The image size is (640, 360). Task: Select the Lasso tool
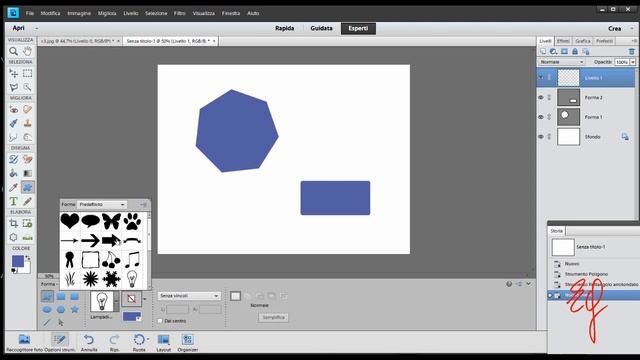pyautogui.click(x=13, y=87)
